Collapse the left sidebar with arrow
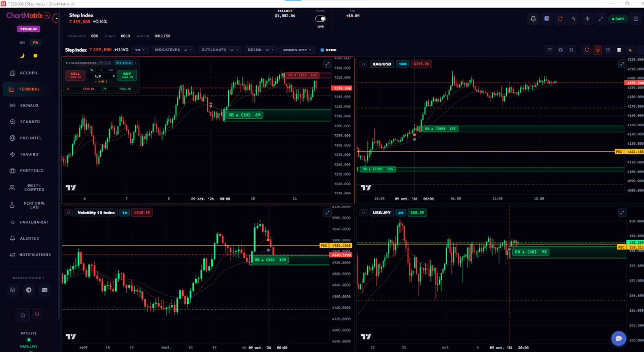The image size is (644, 352). pyautogui.click(x=56, y=19)
